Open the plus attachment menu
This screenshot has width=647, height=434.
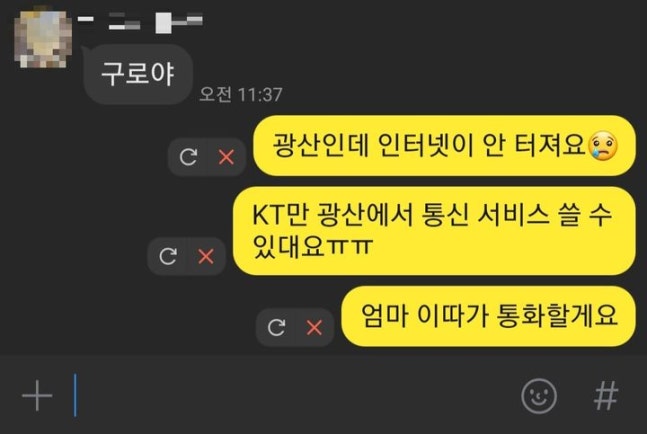tap(37, 396)
